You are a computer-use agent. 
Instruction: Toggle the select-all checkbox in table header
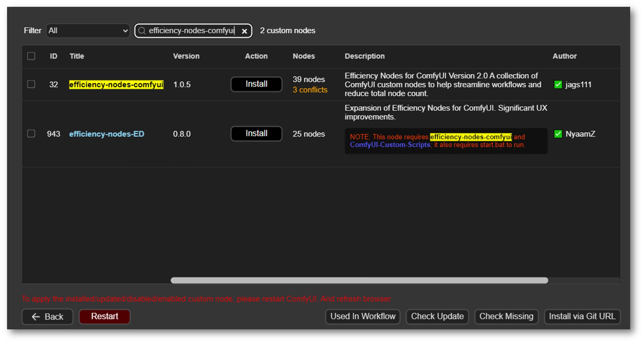tap(31, 56)
